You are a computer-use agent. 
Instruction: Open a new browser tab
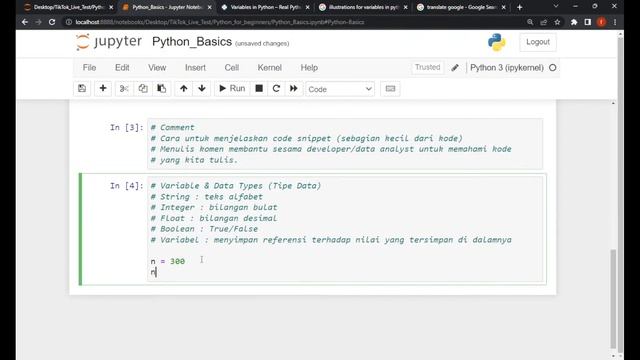(520, 7)
